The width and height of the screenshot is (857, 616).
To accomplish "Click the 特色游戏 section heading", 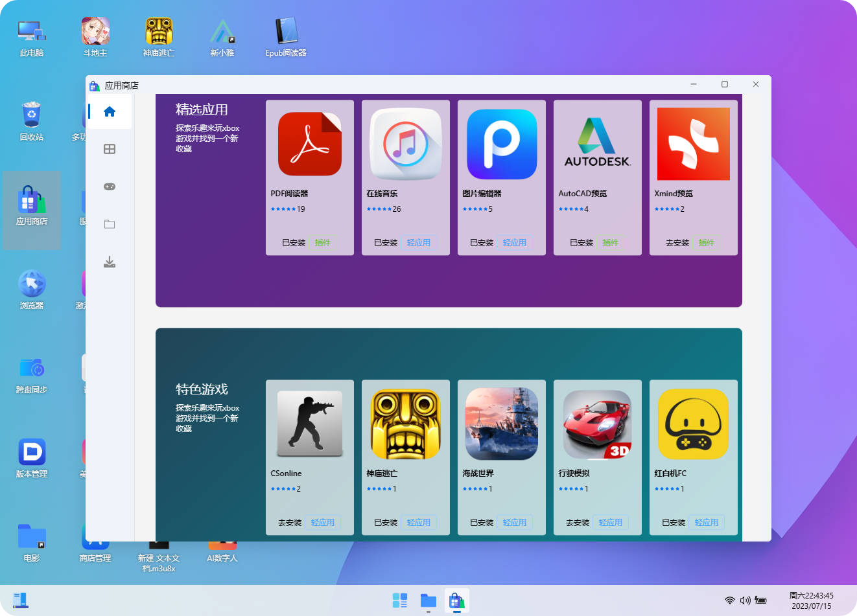I will point(202,389).
